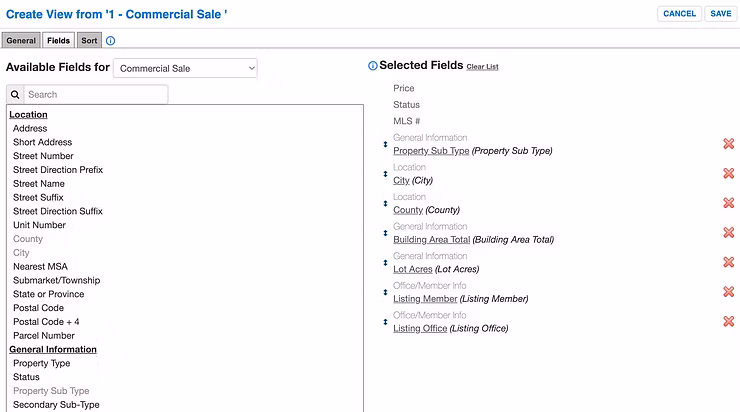Click the info icon beside Selected Fields
740x412 pixels.
[372, 66]
